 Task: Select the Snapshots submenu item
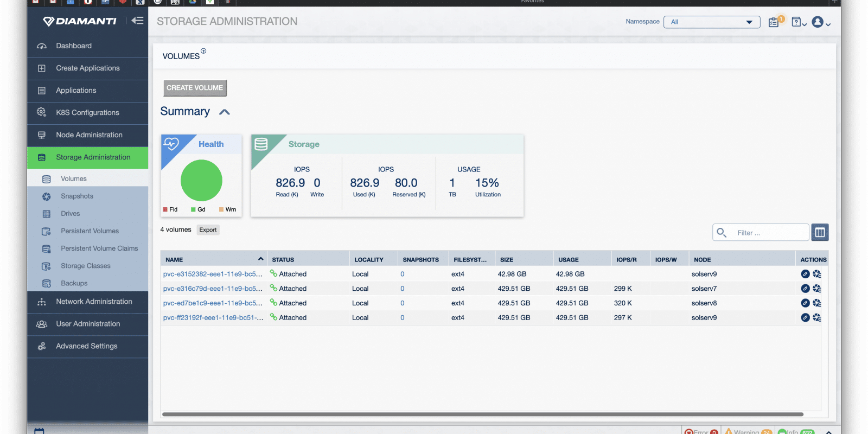(x=88, y=196)
